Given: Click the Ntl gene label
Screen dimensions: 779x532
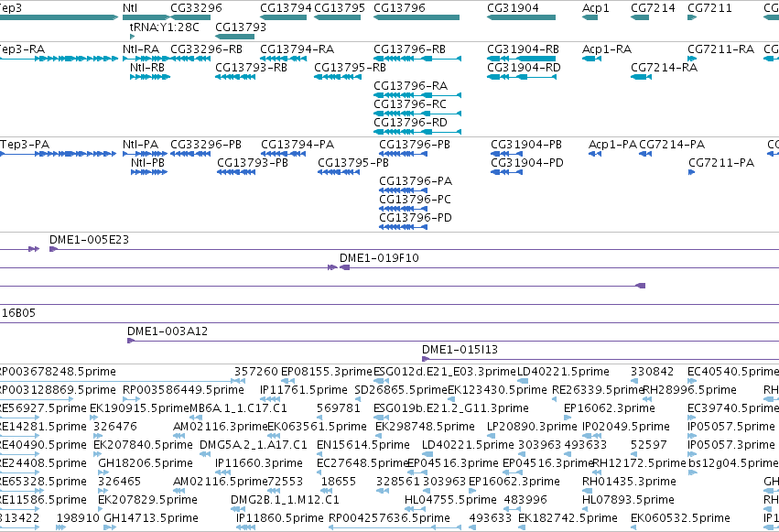Looking at the screenshot, I should 130,8.
